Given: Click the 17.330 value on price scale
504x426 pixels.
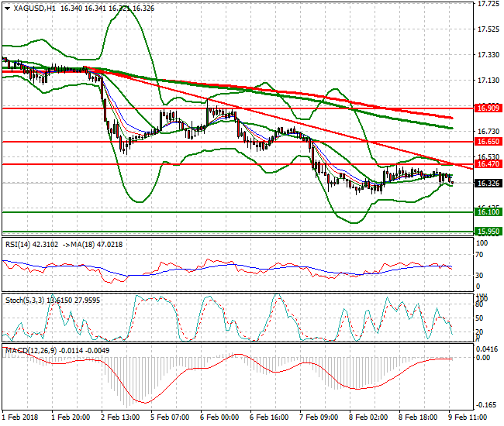Looking at the screenshot, I should pyautogui.click(x=488, y=55).
